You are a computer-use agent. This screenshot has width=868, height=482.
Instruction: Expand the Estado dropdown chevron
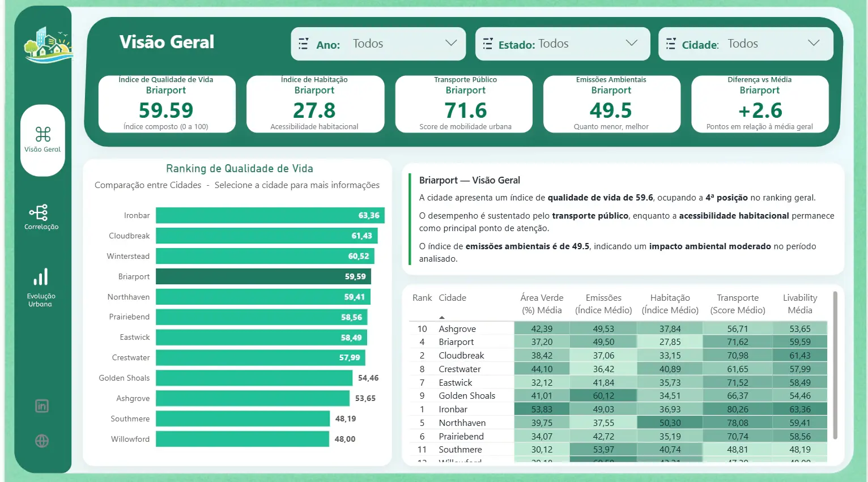(632, 43)
